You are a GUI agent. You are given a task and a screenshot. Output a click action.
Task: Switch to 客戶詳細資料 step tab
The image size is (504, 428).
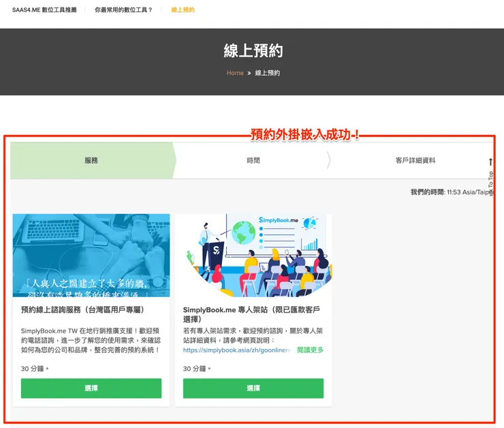[415, 160]
